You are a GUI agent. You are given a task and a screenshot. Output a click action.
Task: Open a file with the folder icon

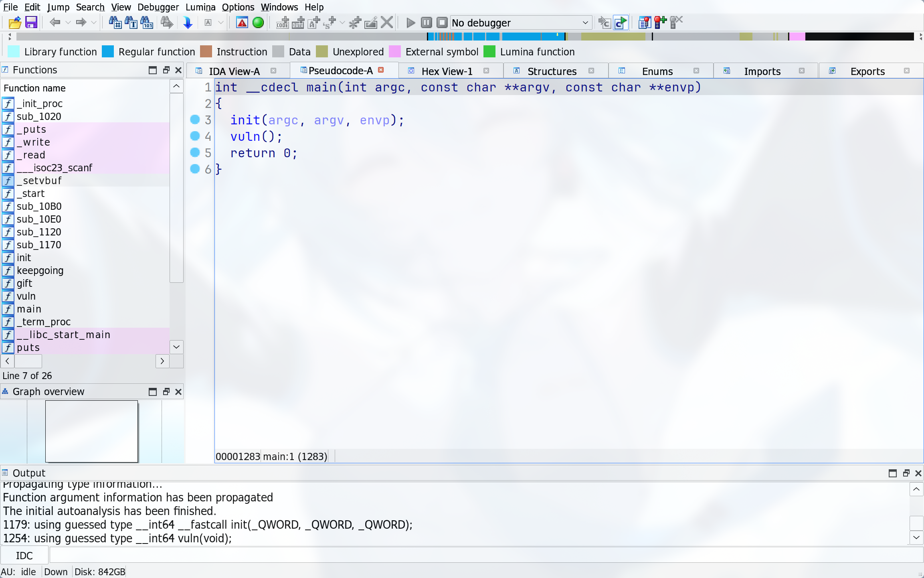click(x=15, y=22)
